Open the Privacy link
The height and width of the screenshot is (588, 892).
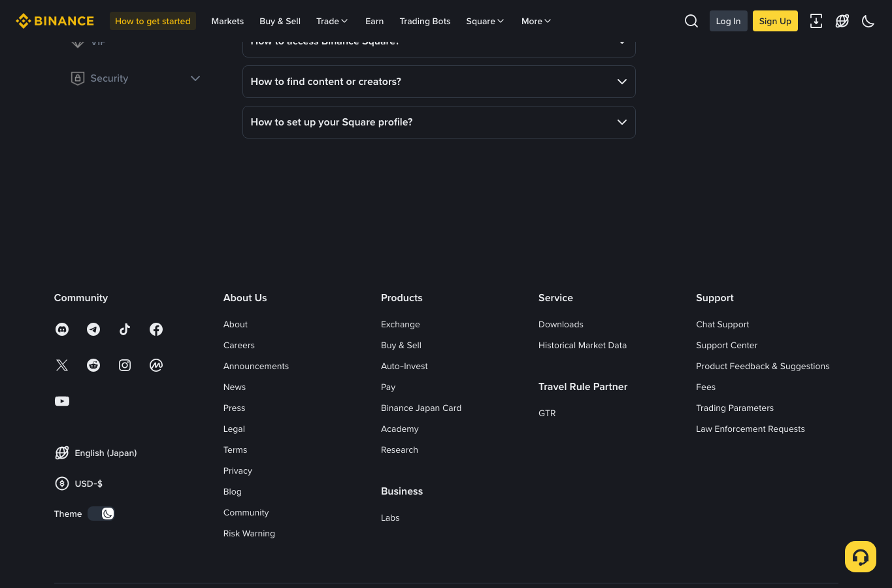[238, 470]
